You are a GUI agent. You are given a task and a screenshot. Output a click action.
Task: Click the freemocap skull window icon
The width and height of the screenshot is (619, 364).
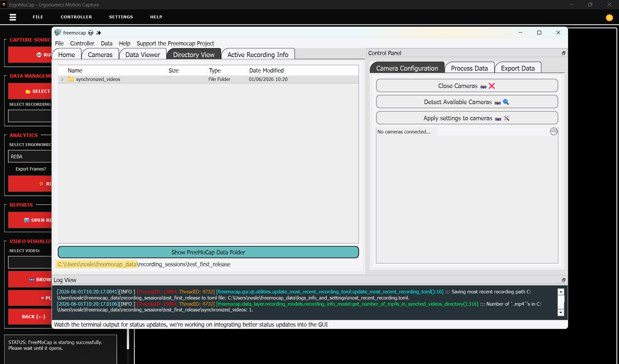point(58,33)
